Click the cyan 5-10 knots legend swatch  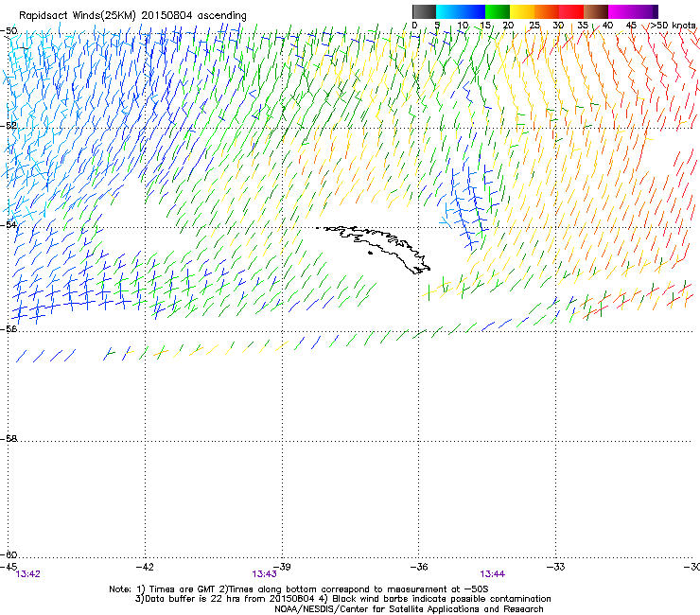click(448, 11)
